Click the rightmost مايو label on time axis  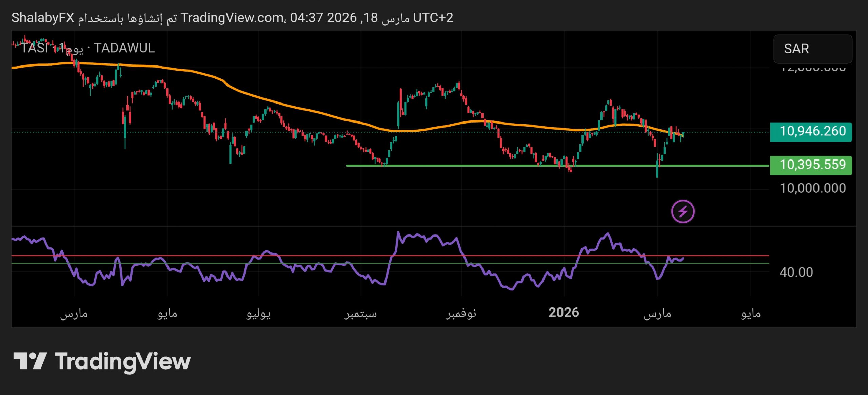750,313
